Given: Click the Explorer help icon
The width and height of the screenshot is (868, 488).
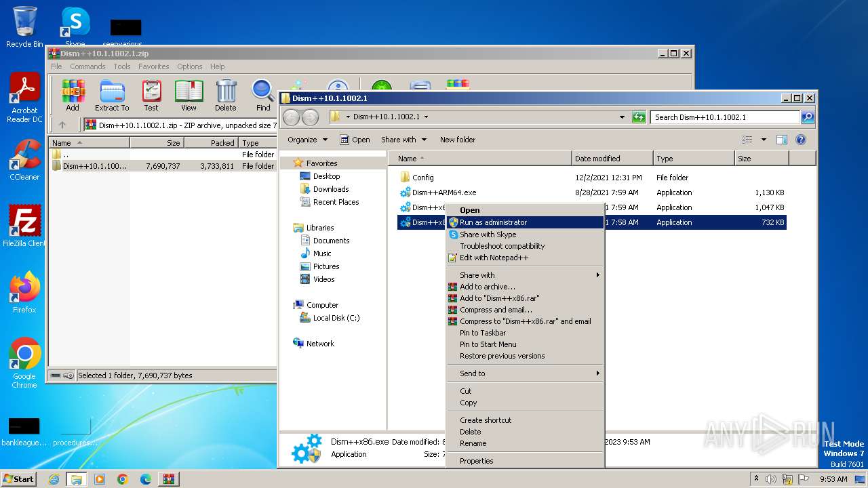Looking at the screenshot, I should click(x=800, y=140).
